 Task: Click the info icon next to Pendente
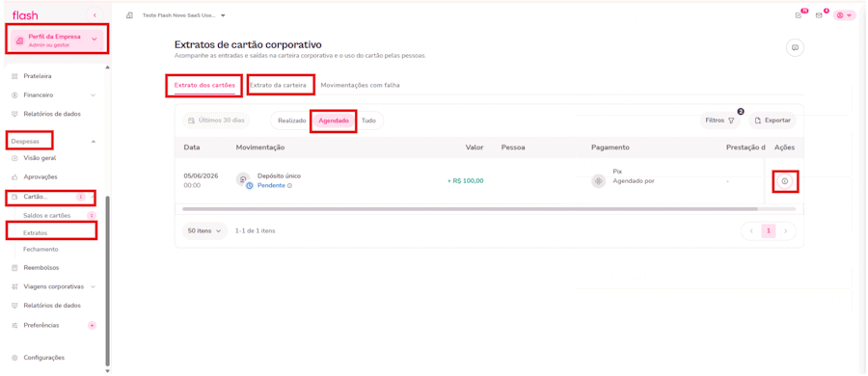click(289, 185)
